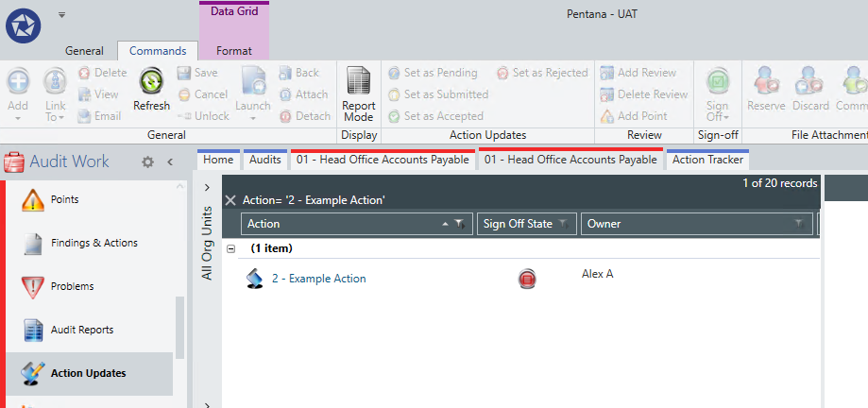This screenshot has height=408, width=868.
Task: Open Points in the sidebar
Action: click(x=89, y=199)
